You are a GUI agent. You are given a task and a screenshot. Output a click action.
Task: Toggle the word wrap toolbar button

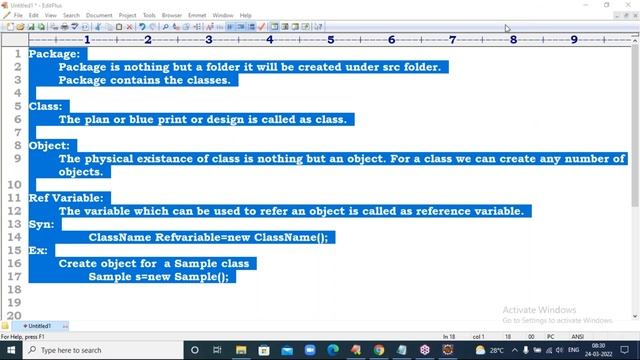[231, 27]
